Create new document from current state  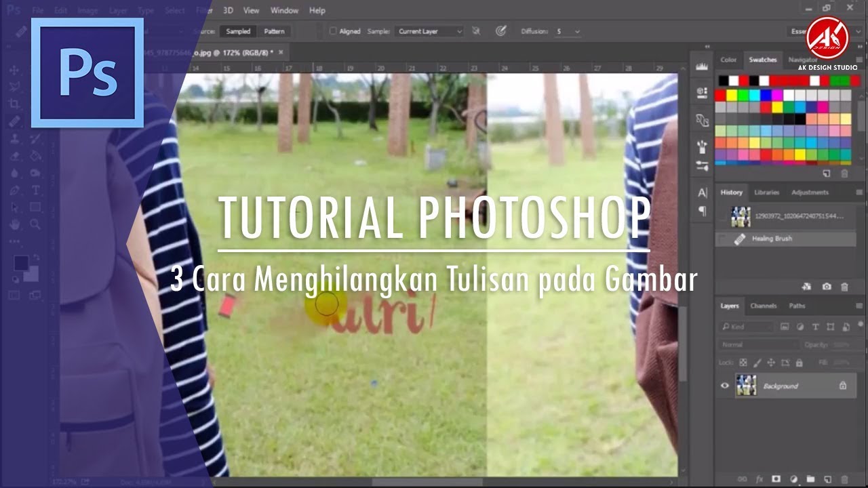pos(806,287)
